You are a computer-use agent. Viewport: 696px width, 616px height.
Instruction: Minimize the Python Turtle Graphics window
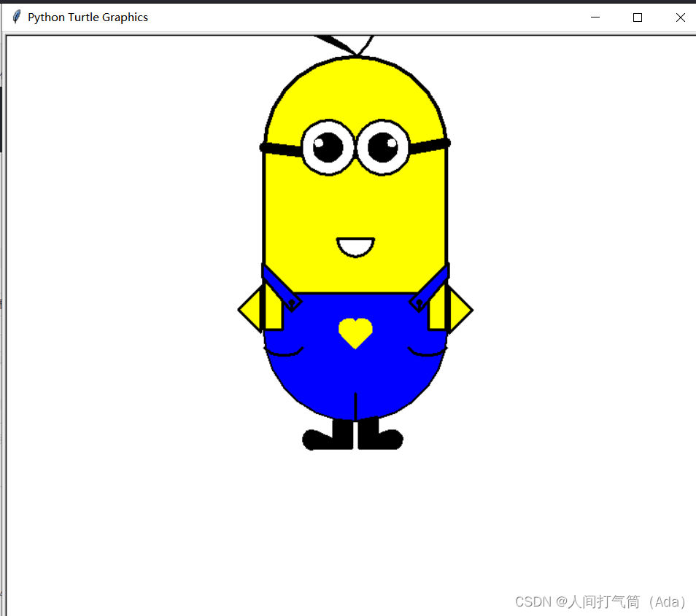[595, 17]
